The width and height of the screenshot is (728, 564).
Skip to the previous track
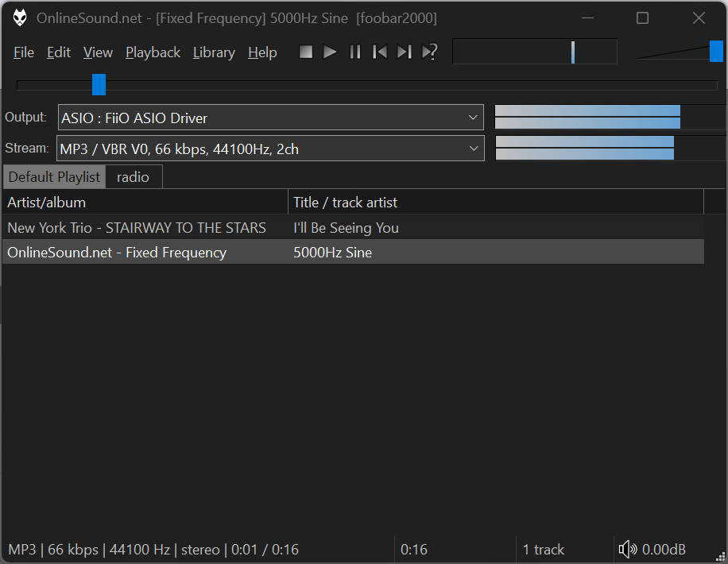(x=379, y=52)
